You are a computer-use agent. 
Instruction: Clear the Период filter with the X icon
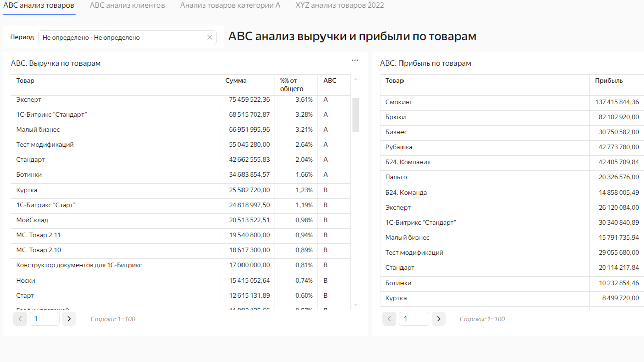pyautogui.click(x=210, y=37)
